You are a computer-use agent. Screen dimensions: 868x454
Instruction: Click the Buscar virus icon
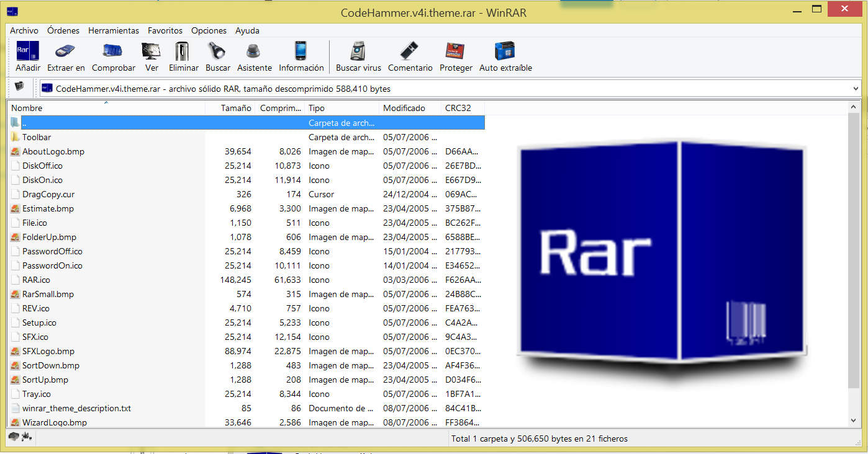click(x=358, y=51)
